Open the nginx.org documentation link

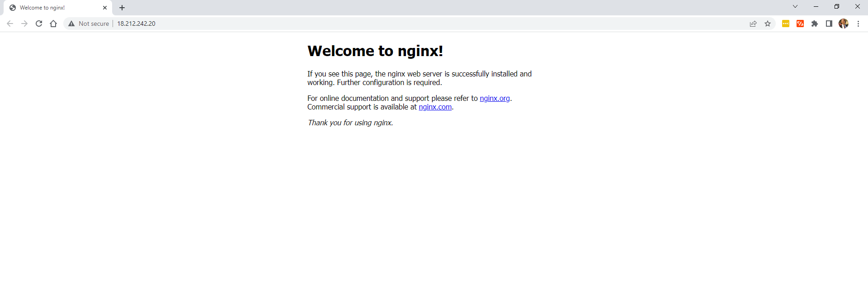(x=495, y=98)
